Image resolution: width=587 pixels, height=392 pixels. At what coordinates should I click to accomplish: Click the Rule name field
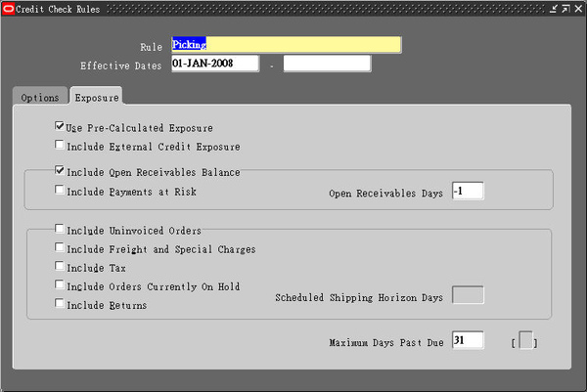click(x=286, y=45)
